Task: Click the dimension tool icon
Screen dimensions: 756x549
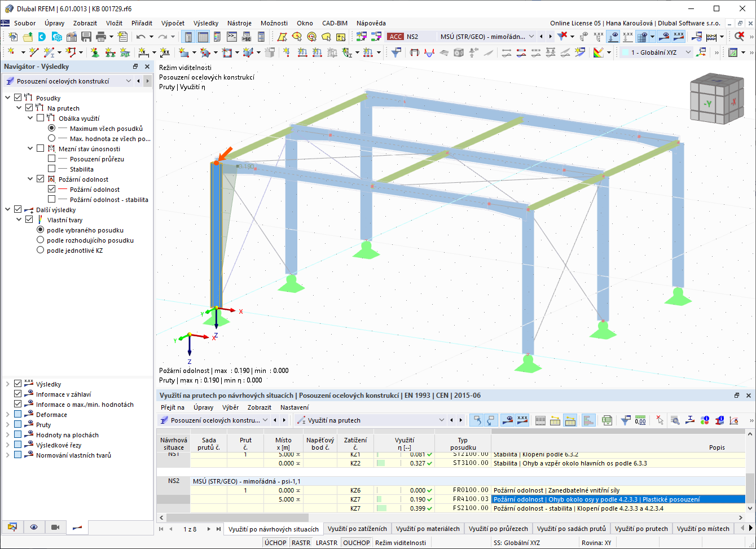Action: coord(144,52)
